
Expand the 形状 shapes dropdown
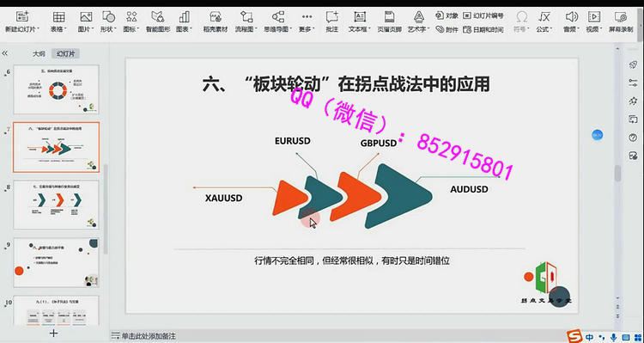tap(114, 29)
